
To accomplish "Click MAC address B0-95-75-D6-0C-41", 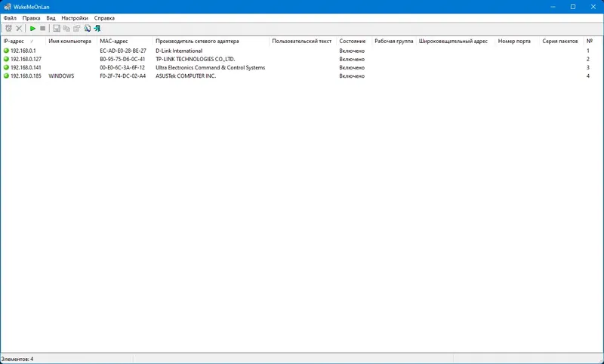I will [x=122, y=60].
